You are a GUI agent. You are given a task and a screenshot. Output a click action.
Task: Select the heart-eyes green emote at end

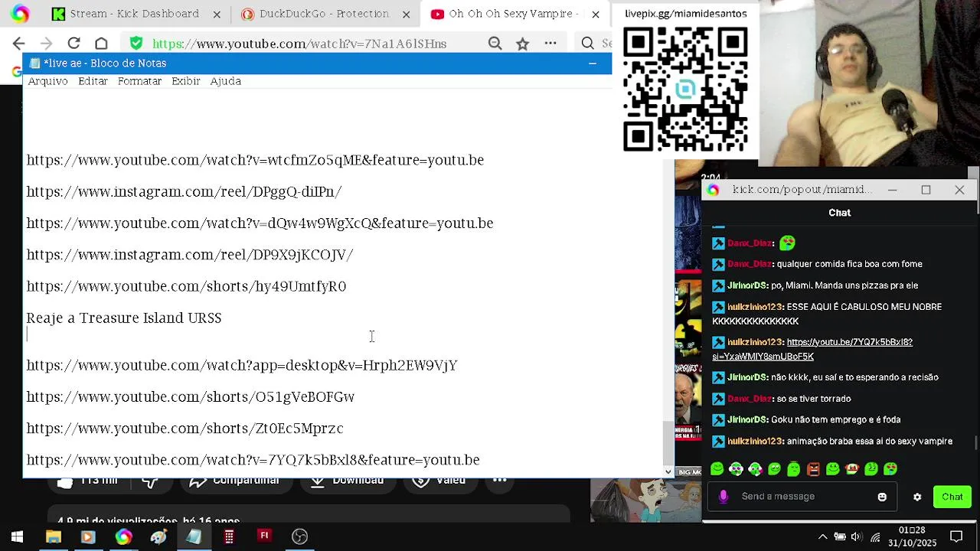(890, 469)
